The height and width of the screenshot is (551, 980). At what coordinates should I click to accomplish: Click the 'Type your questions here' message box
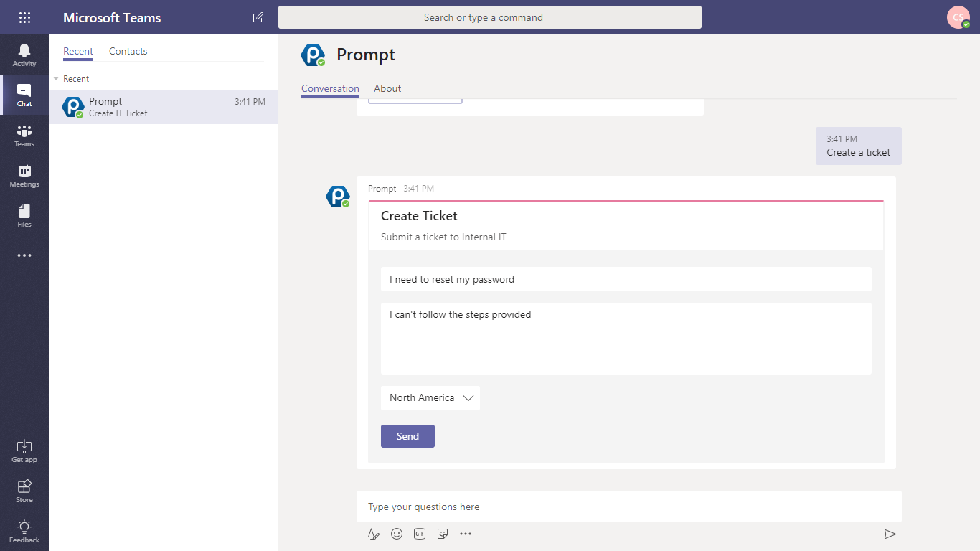[x=629, y=507]
